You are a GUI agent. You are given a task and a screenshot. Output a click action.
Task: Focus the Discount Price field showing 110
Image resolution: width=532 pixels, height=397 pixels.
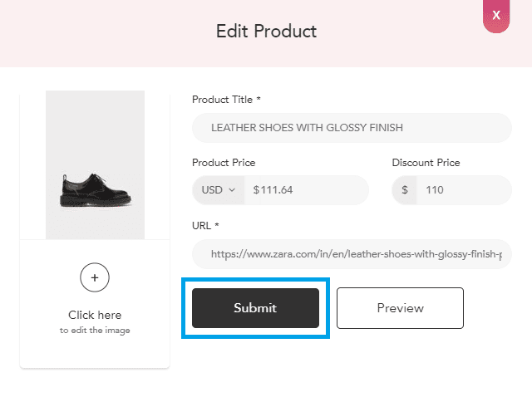point(463,190)
